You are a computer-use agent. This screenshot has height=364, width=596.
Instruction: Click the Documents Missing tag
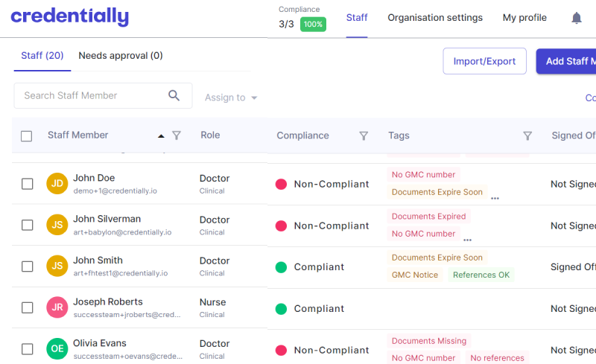click(429, 341)
